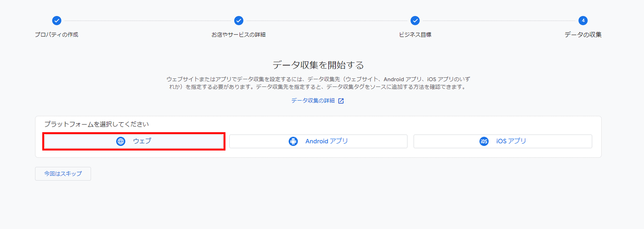The height and width of the screenshot is (229, 644).
Task: Click the プロパティの作成 step label
Action: pyautogui.click(x=57, y=34)
